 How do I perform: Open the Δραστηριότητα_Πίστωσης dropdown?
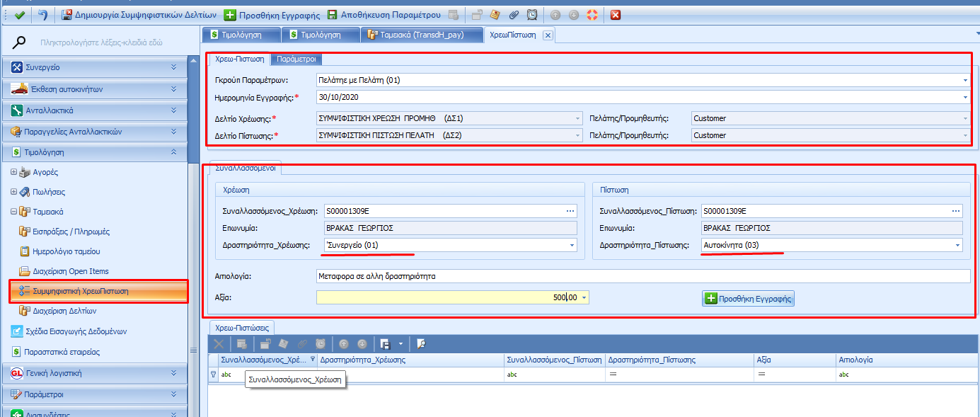click(x=958, y=246)
